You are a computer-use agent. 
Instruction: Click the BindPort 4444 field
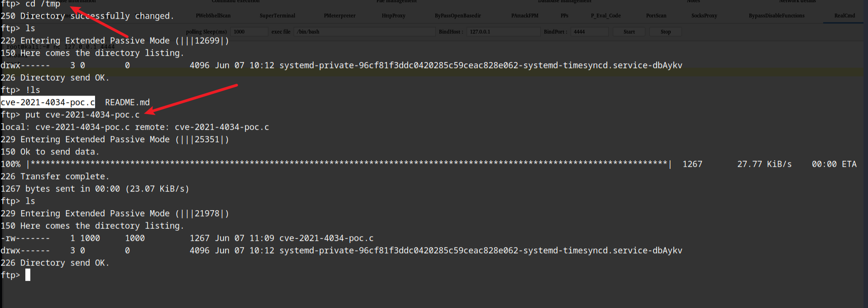click(x=589, y=32)
